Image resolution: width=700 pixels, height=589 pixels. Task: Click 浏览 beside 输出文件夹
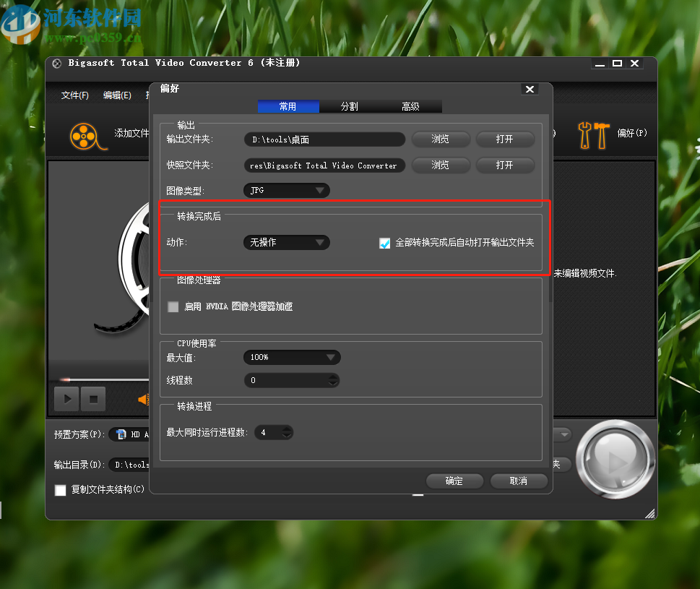pos(441,139)
